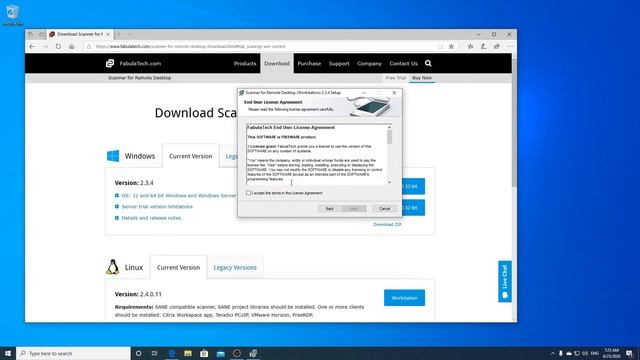Open Live Chat widget
The width and height of the screenshot is (640, 360).
pyautogui.click(x=505, y=282)
